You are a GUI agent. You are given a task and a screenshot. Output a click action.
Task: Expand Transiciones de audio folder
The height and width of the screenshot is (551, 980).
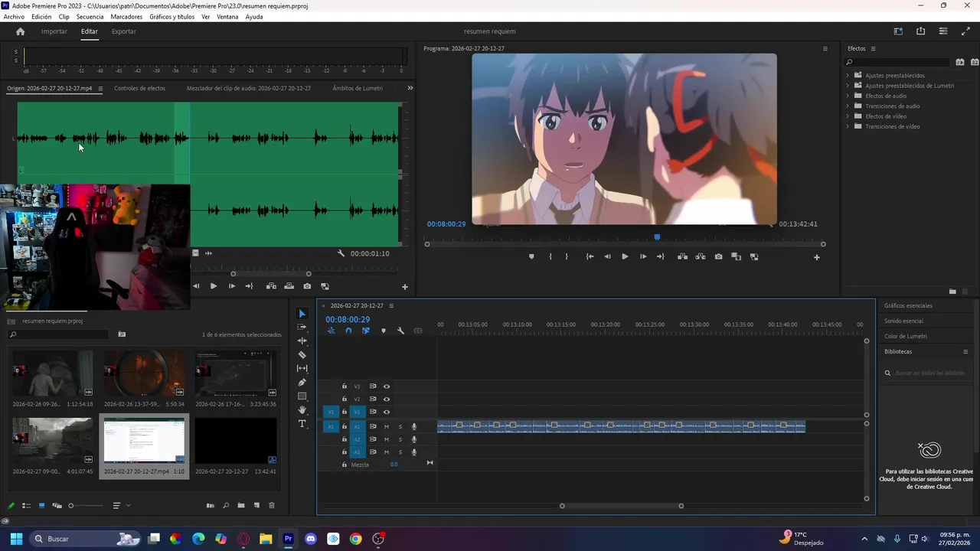pyautogui.click(x=848, y=106)
